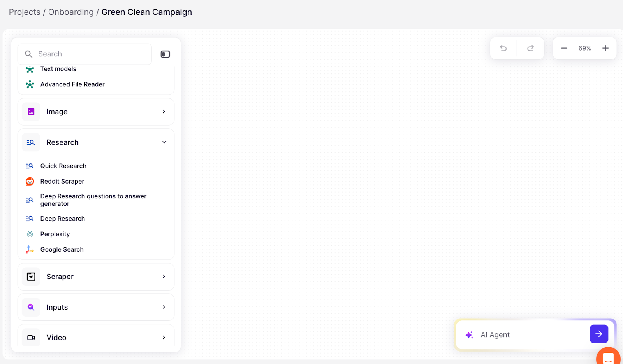
Task: Click the sidebar collapse icon beside search
Action: (165, 54)
